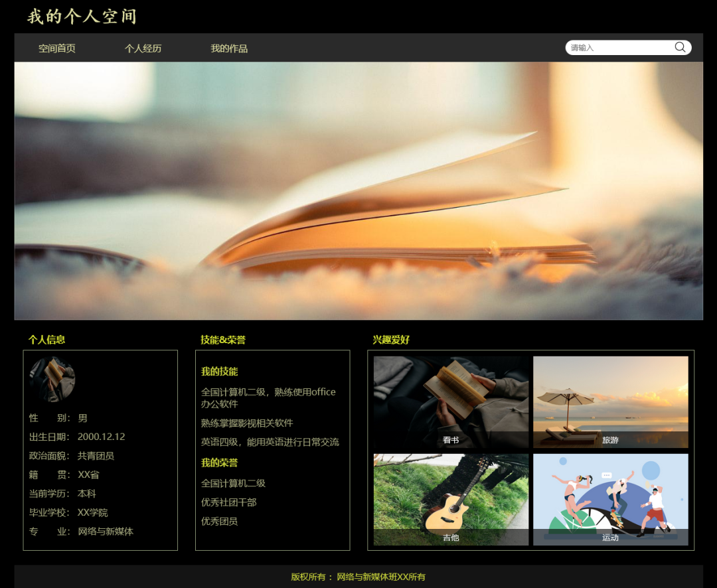Select the 吉他 guitar thumbnail

(x=451, y=499)
